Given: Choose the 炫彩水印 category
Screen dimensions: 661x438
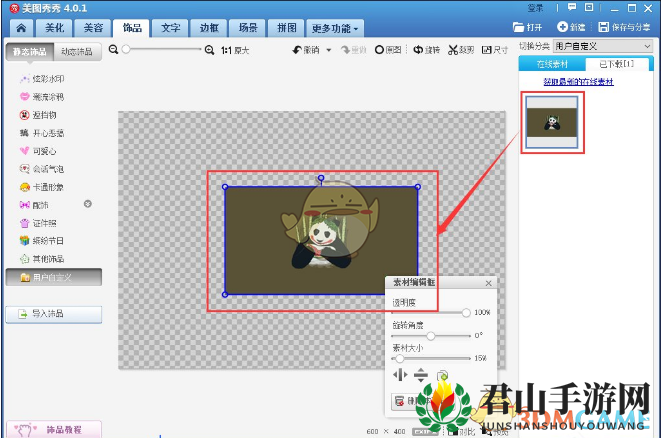Looking at the screenshot, I should [42, 79].
